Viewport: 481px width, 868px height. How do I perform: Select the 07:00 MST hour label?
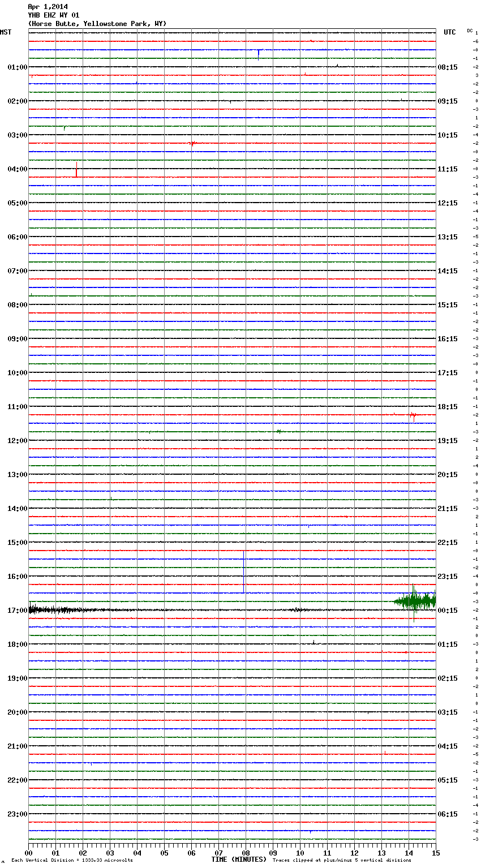(17, 270)
